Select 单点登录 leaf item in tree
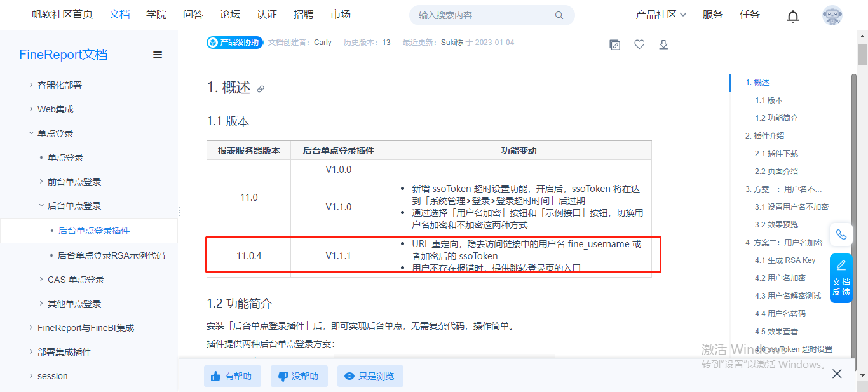 click(x=65, y=158)
